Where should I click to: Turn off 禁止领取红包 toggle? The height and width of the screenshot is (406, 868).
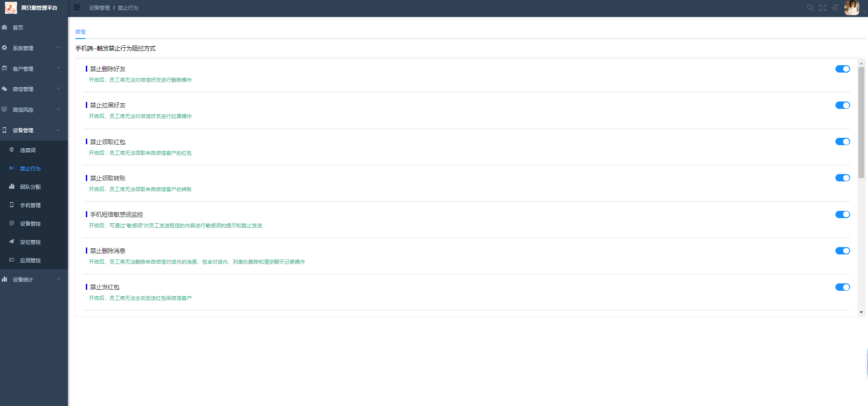[842, 141]
